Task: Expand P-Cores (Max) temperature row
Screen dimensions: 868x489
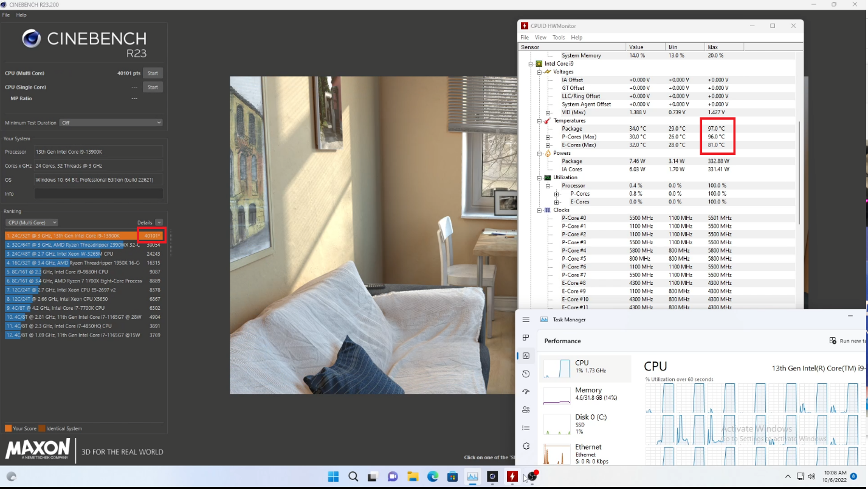Action: click(x=548, y=137)
